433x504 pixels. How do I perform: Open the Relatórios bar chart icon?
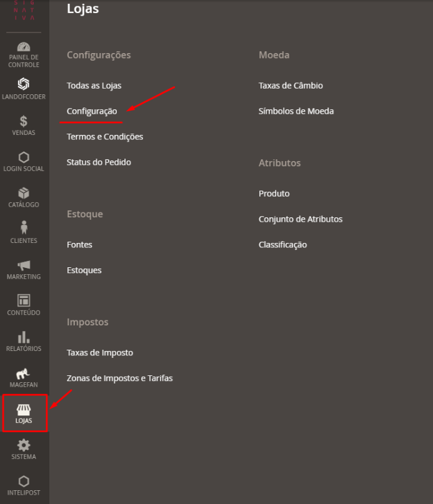24,337
